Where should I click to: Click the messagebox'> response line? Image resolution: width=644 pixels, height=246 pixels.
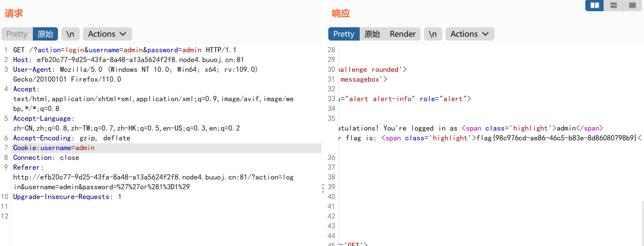(364, 79)
